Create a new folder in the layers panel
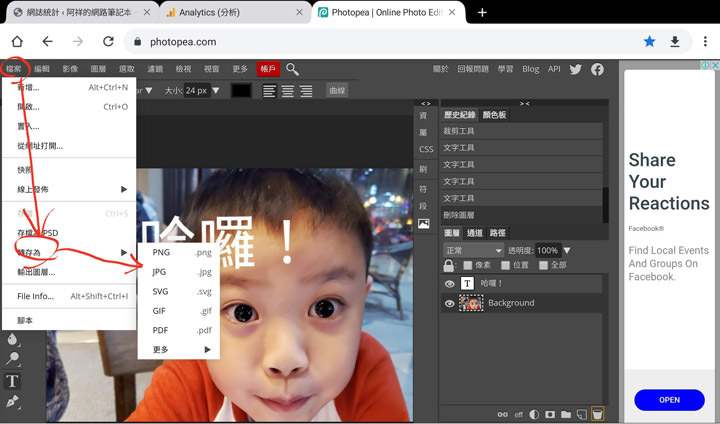This screenshot has width=720, height=424. click(566, 414)
